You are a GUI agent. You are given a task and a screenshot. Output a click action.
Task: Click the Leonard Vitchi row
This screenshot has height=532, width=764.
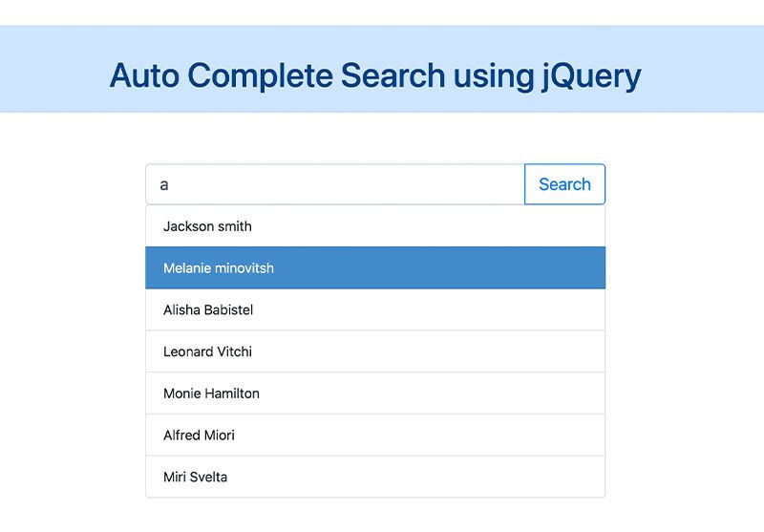point(375,351)
